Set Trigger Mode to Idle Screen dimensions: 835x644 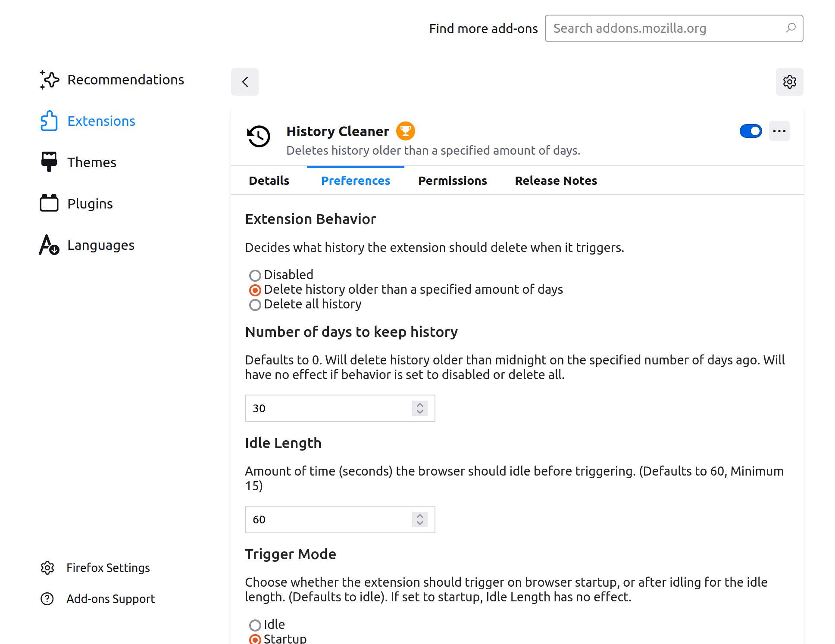coord(255,625)
